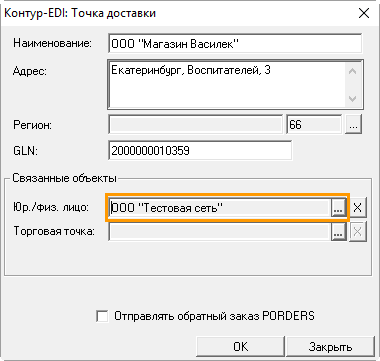Click the Связанные объекты group heading
Image resolution: width=380 pixels, height=361 pixels.
(64, 178)
